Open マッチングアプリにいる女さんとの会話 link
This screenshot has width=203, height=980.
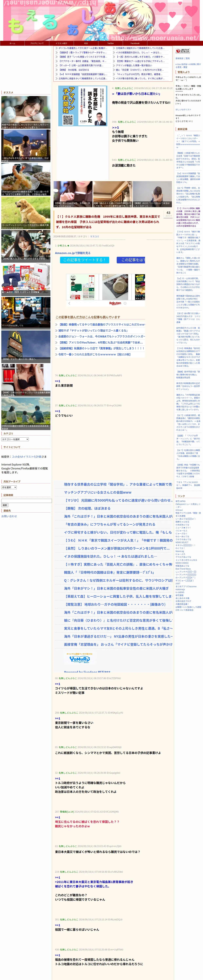tap(98, 492)
